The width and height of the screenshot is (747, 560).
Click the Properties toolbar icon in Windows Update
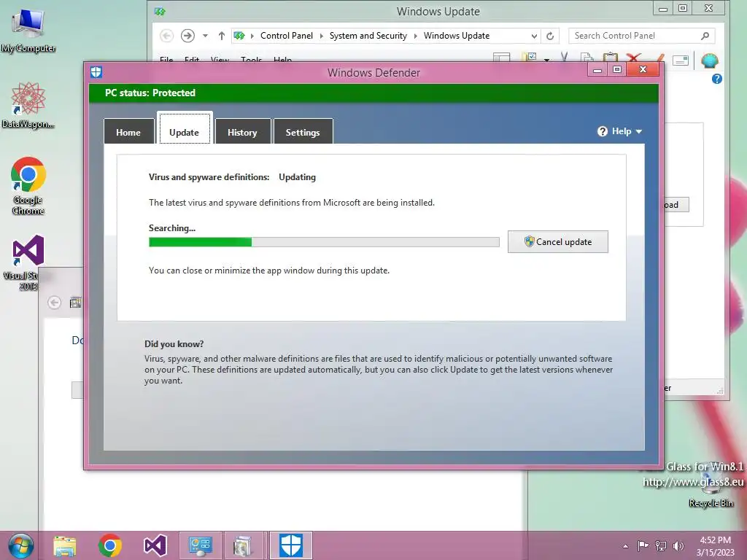[x=659, y=58]
